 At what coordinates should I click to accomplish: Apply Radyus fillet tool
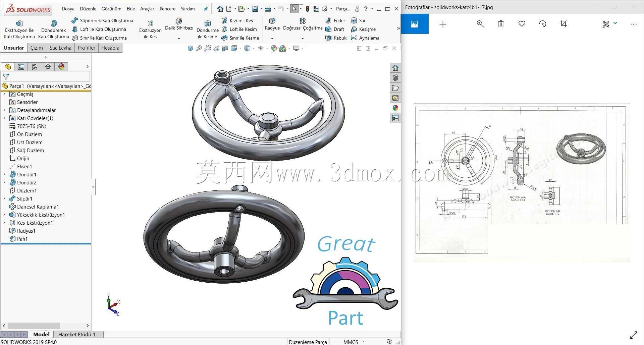272,24
